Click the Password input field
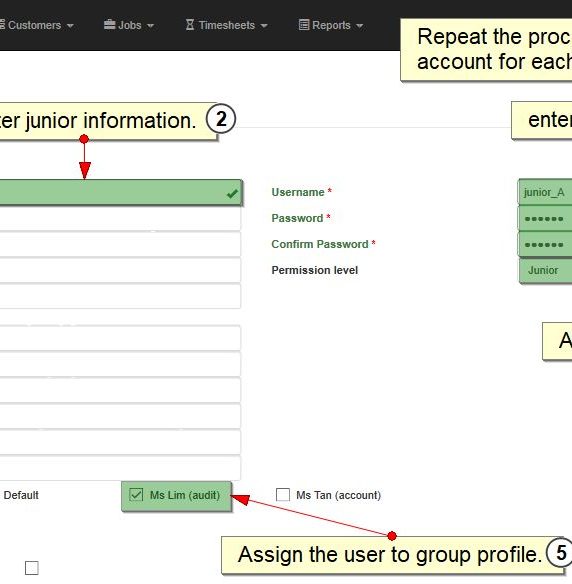This screenshot has height=584, width=572. point(545,219)
